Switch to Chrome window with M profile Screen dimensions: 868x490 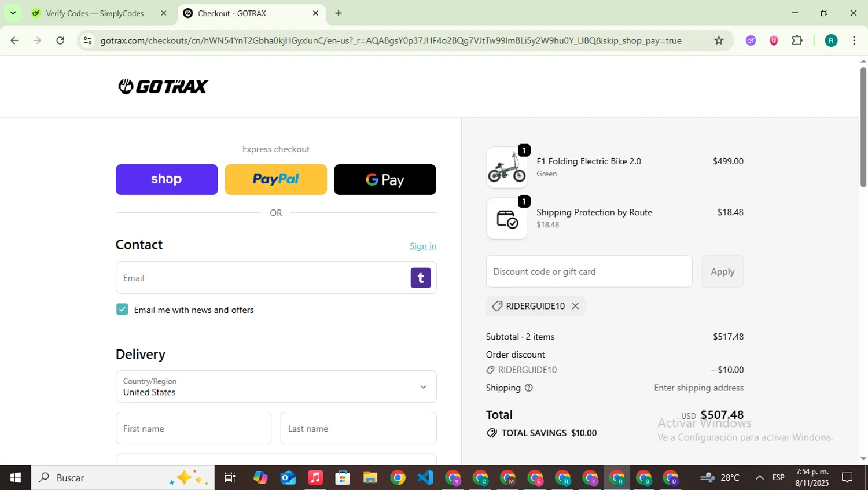(x=507, y=478)
